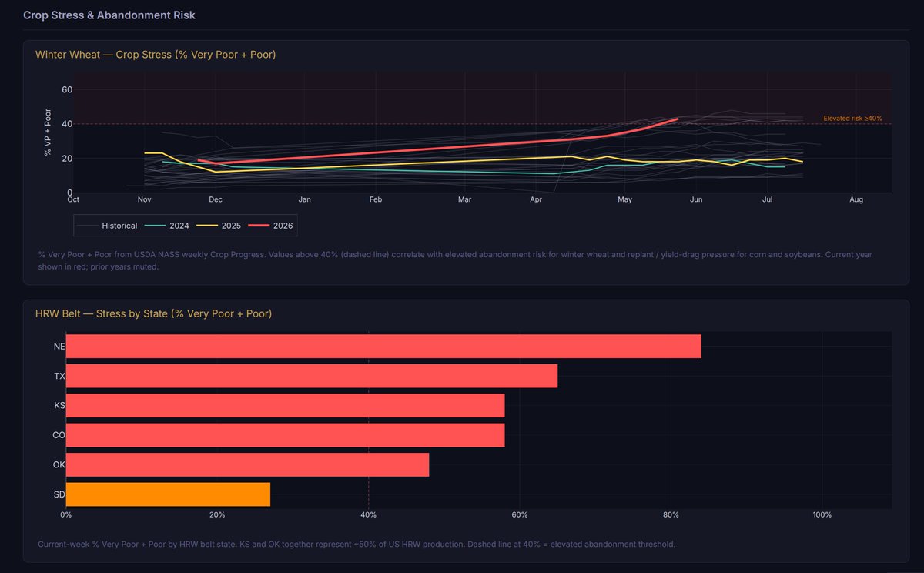Click the 'Mar' x-axis tick label
This screenshot has width=924, height=573.
[464, 199]
